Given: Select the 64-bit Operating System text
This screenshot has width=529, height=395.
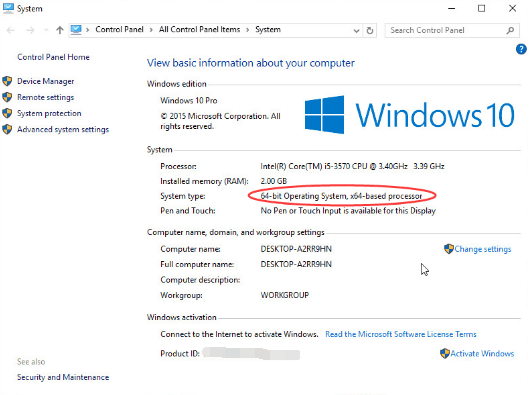Looking at the screenshot, I should point(341,196).
